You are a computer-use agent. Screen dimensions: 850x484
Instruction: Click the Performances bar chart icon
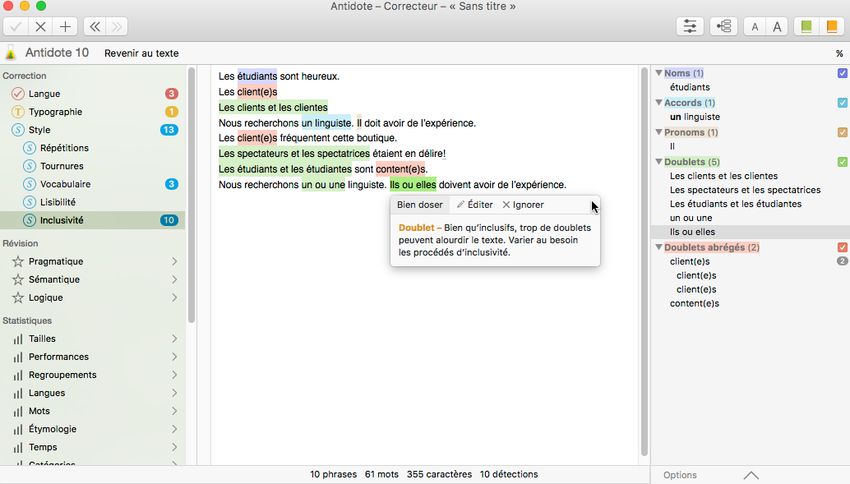pos(18,357)
